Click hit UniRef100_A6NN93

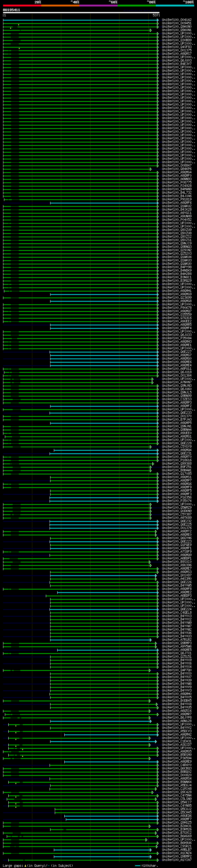click(177, 179)
